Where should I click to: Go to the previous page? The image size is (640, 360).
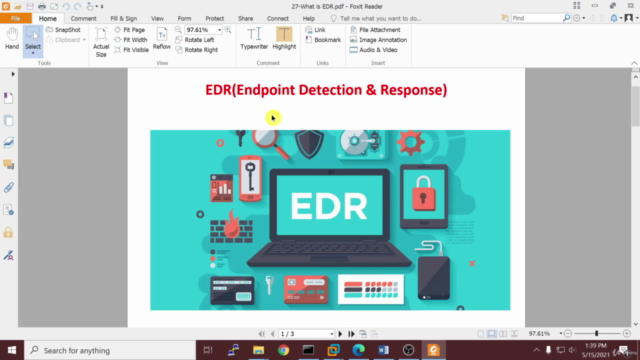272,334
